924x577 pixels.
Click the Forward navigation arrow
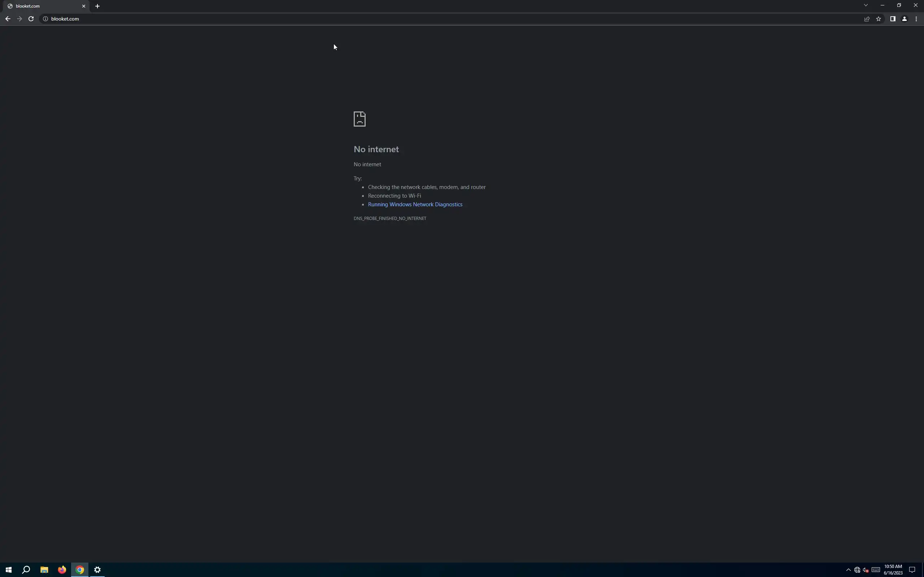click(19, 19)
